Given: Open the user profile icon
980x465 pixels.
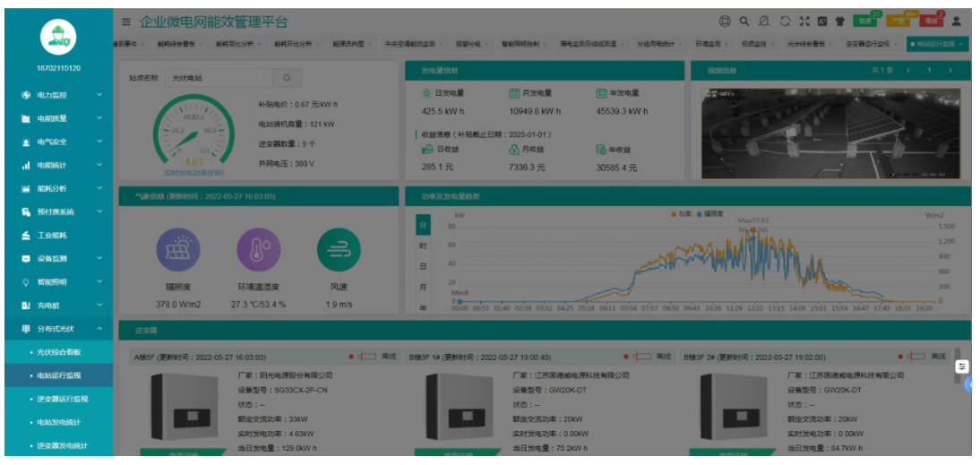Looking at the screenshot, I should click(956, 22).
